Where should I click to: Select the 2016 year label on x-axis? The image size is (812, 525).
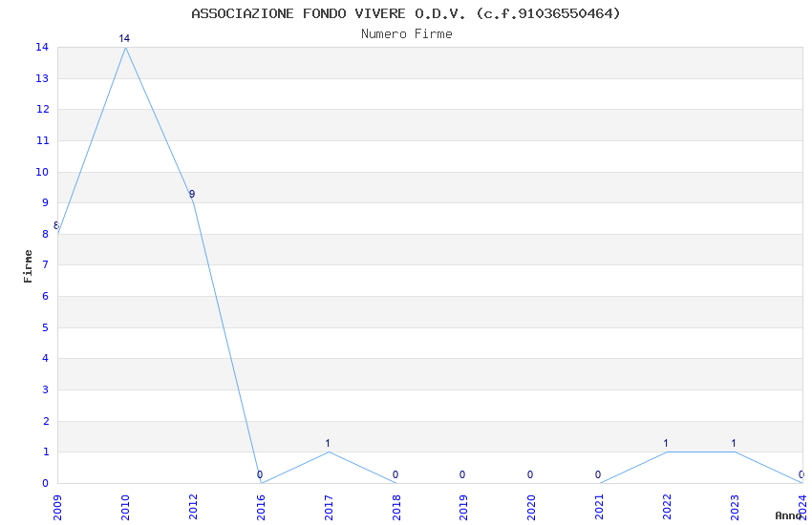click(261, 507)
